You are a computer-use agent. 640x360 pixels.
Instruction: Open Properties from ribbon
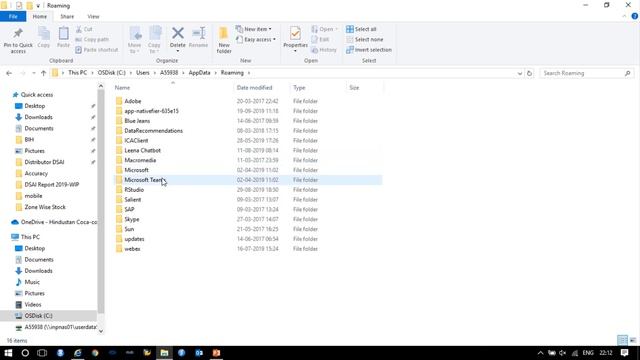coord(295,39)
